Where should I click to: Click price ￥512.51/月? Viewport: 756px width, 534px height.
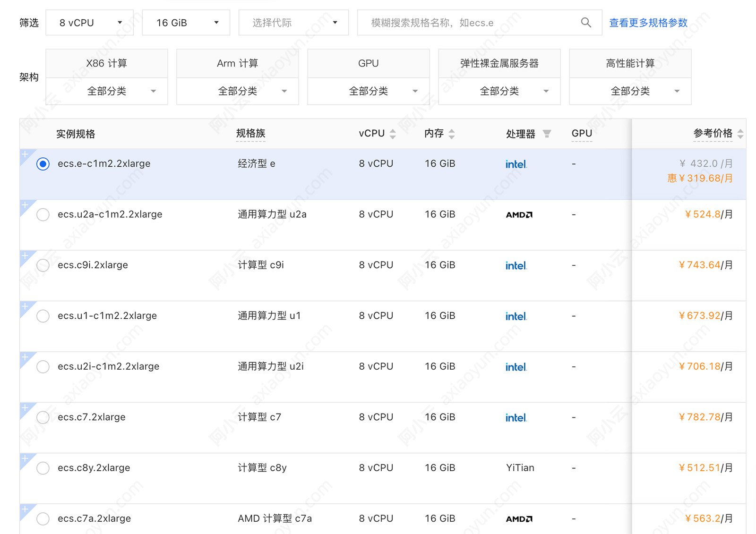click(x=705, y=468)
